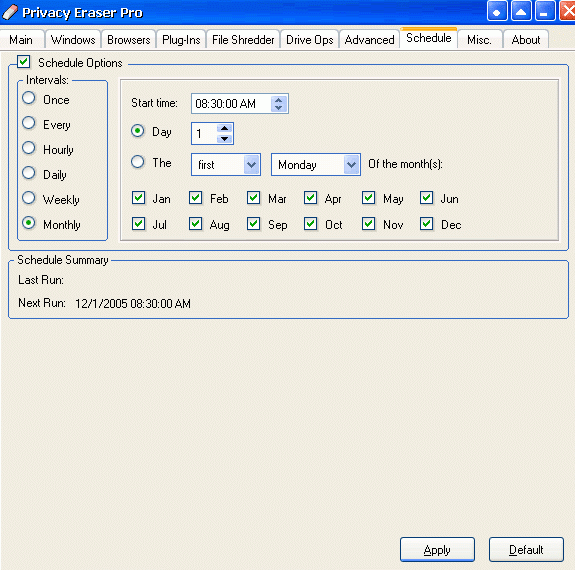Select the Once interval

coord(29,98)
